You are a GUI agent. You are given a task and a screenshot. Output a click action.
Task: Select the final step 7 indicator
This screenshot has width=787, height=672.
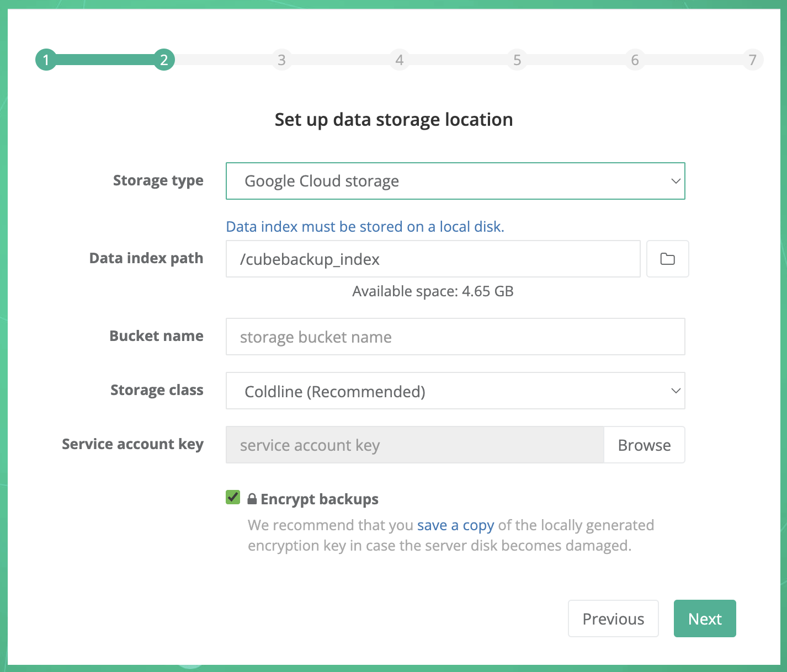click(752, 60)
